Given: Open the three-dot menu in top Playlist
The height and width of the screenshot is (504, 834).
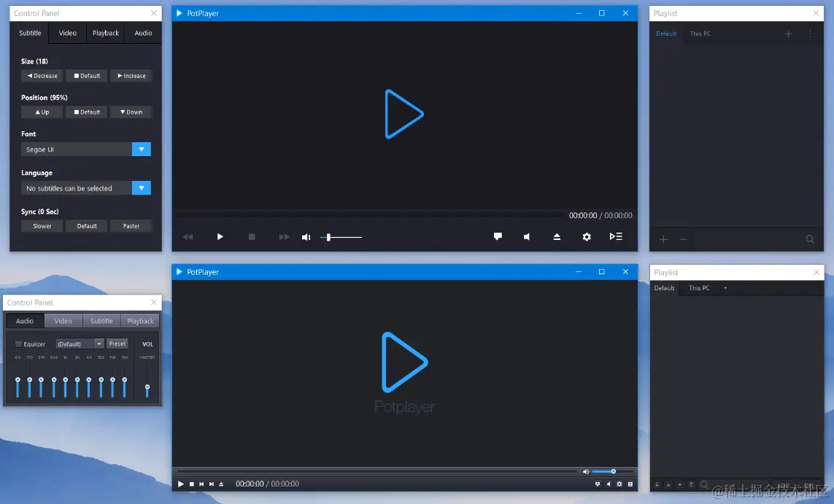Looking at the screenshot, I should (810, 34).
